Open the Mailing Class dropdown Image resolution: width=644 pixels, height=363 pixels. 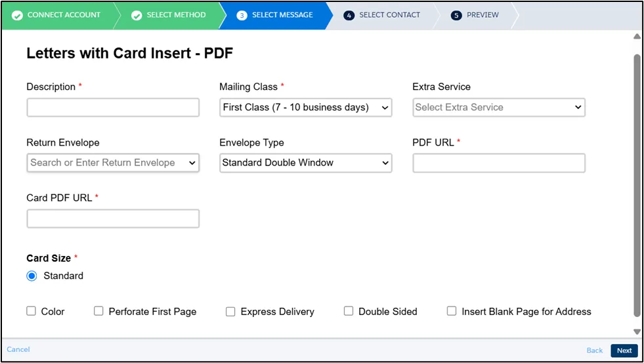pyautogui.click(x=305, y=108)
